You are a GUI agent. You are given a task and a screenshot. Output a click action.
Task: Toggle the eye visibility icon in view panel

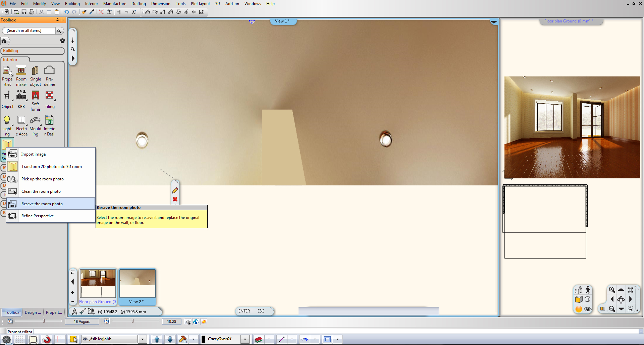click(588, 309)
